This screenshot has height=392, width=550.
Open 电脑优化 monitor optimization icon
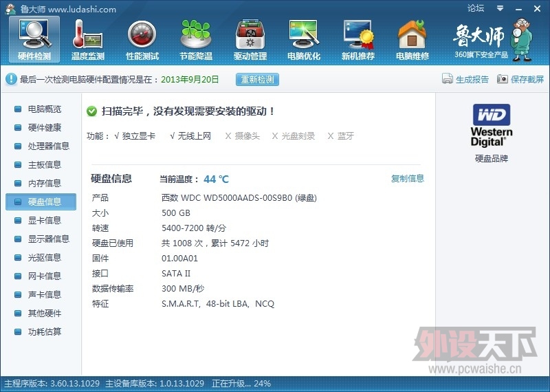click(304, 40)
